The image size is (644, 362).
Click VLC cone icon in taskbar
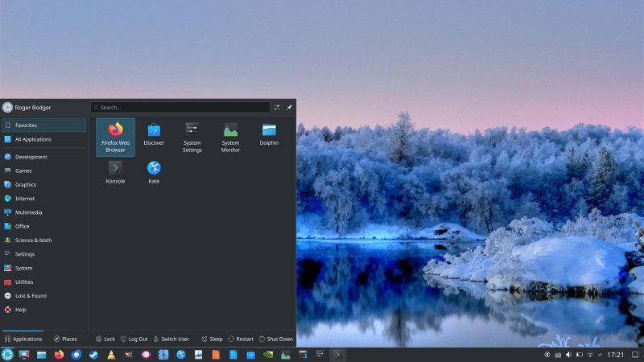(111, 355)
